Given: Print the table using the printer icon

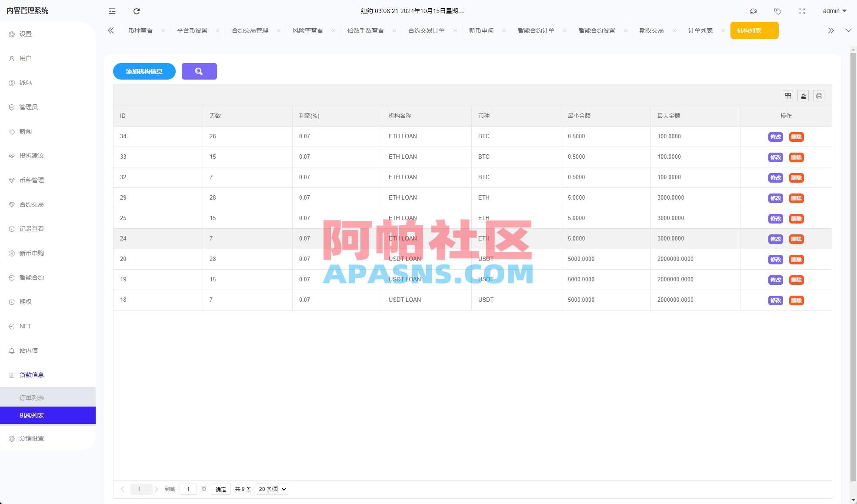Looking at the screenshot, I should [x=819, y=96].
